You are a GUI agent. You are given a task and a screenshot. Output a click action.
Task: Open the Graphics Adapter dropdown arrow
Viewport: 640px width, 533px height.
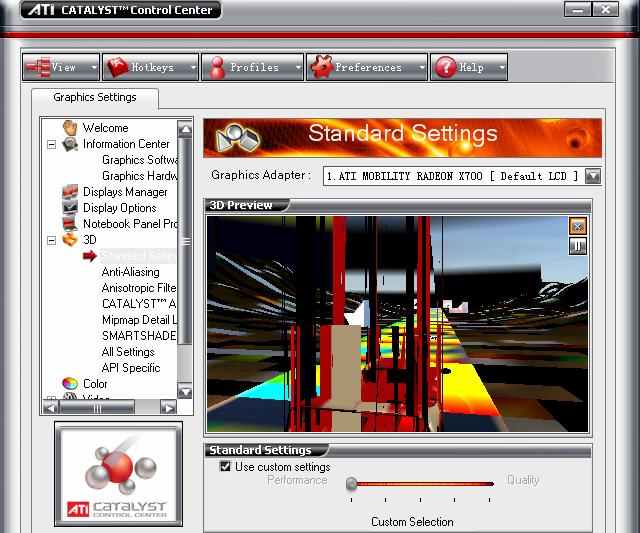(x=593, y=176)
